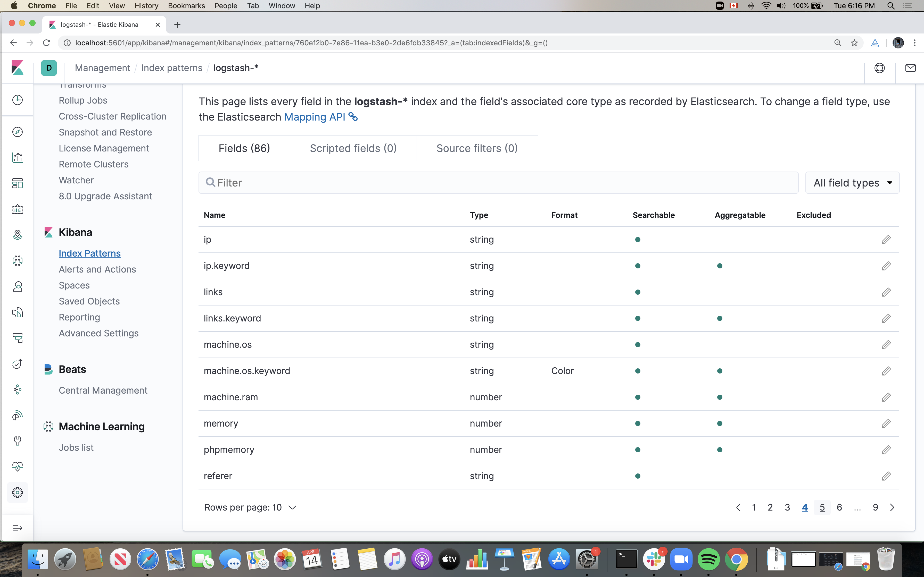This screenshot has height=577, width=924.
Task: Open the All field types dropdown
Action: pos(852,183)
